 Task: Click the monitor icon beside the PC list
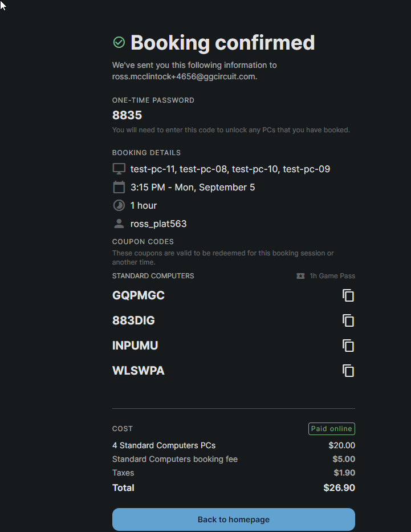pyautogui.click(x=119, y=168)
